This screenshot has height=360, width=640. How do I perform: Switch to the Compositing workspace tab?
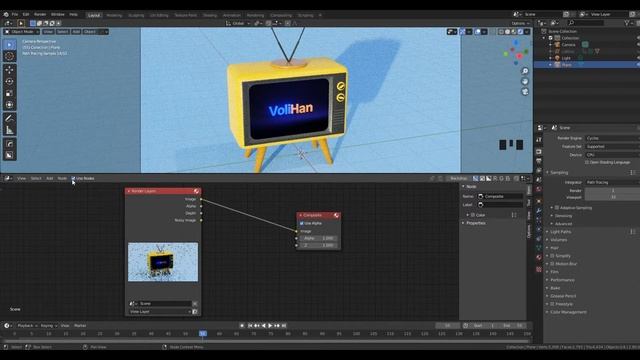click(x=281, y=15)
